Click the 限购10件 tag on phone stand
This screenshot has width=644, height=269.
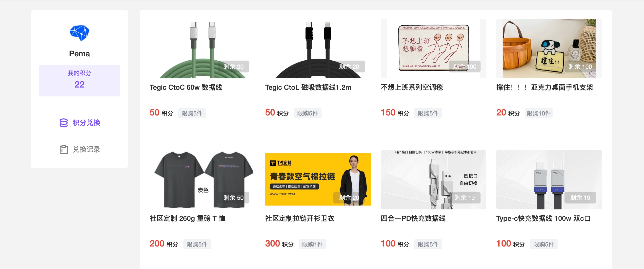tap(539, 113)
